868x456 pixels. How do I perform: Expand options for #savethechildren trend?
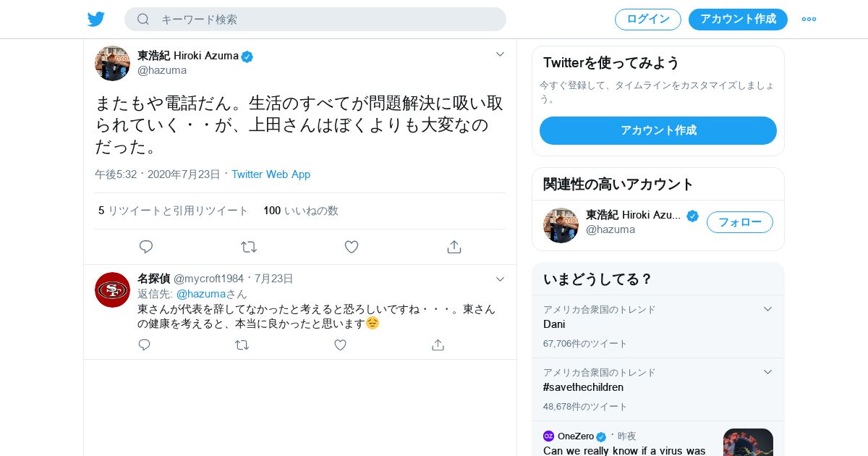point(768,372)
